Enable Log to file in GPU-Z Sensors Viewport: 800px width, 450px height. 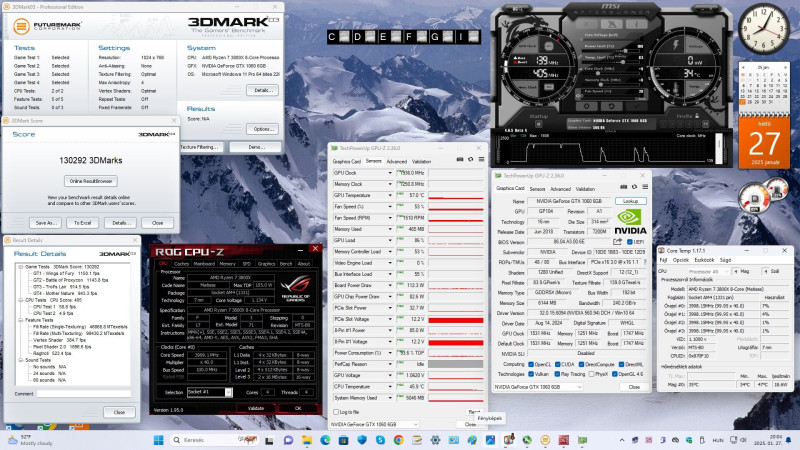point(336,412)
